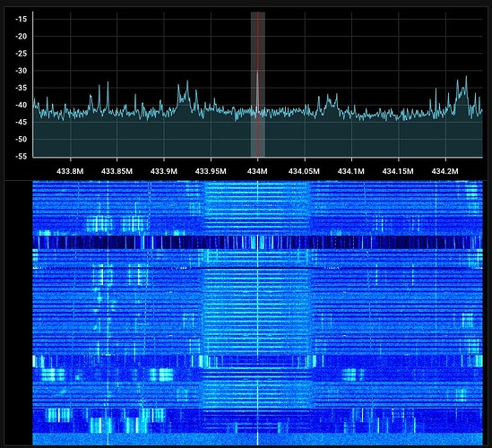Click the 434.2M frequency axis label
Image resolution: width=492 pixels, height=448 pixels.
(x=445, y=171)
